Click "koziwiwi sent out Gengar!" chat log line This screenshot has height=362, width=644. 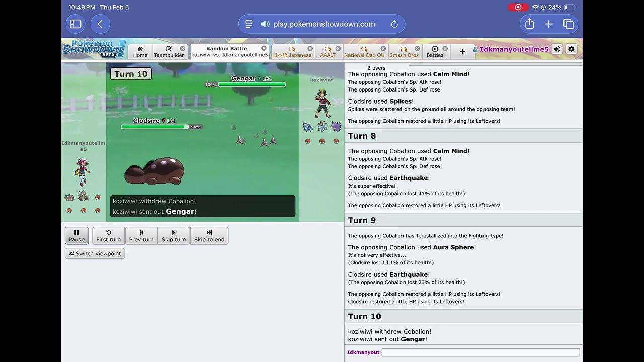click(x=387, y=339)
